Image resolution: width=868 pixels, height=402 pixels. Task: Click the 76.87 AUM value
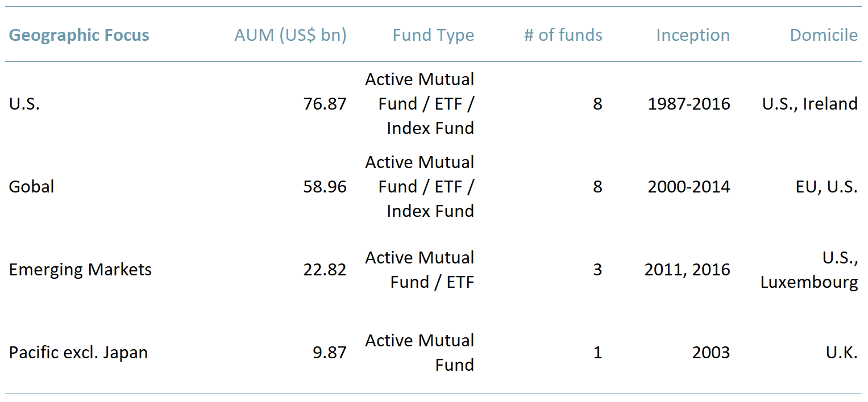tap(325, 104)
